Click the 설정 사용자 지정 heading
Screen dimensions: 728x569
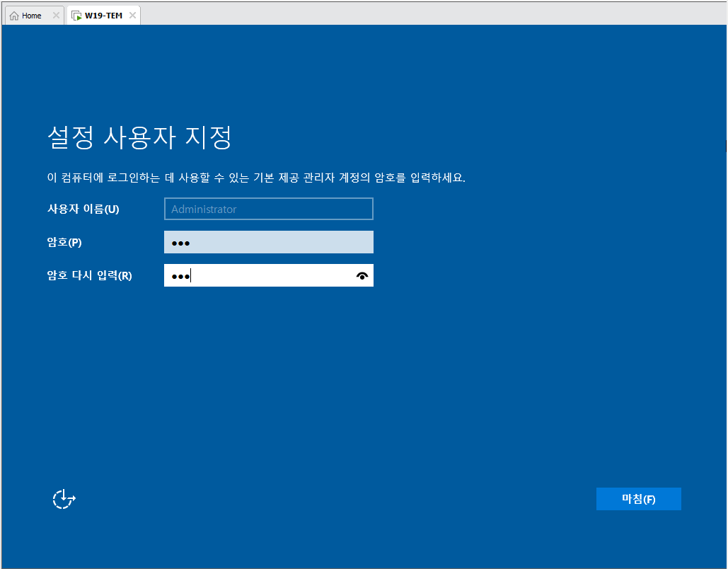pyautogui.click(x=139, y=137)
